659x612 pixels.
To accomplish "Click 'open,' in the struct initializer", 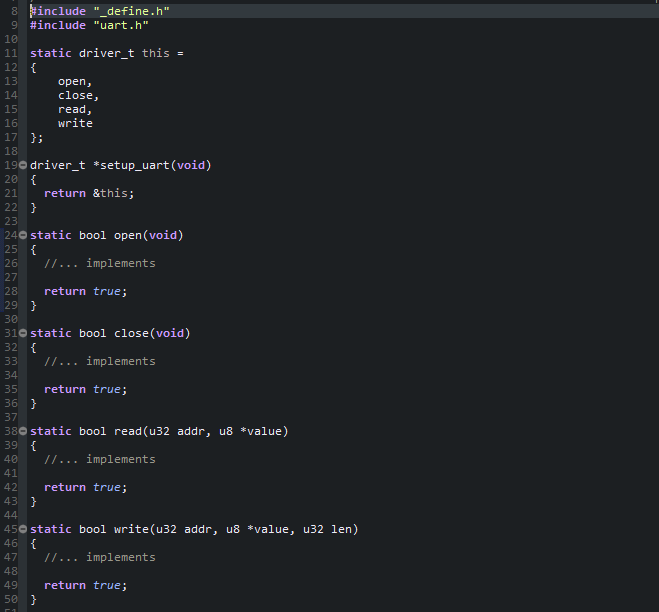I will [x=75, y=82].
